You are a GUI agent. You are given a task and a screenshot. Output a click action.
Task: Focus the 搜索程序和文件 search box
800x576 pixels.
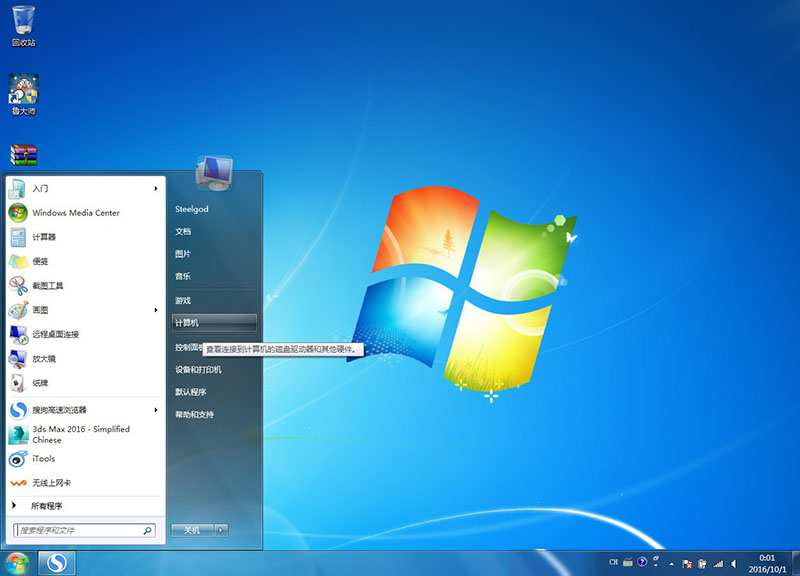coord(85,531)
